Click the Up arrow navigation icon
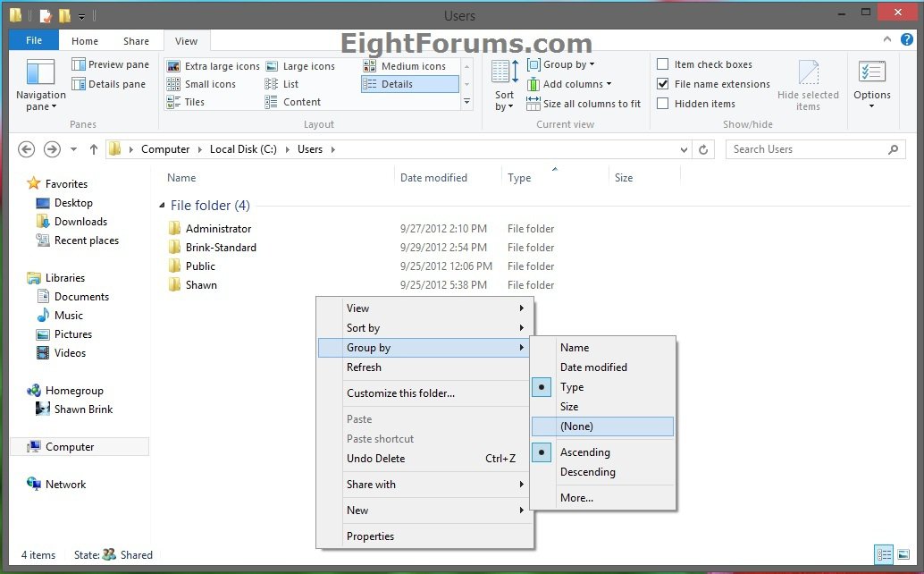Image resolution: width=924 pixels, height=574 pixels. coord(94,149)
